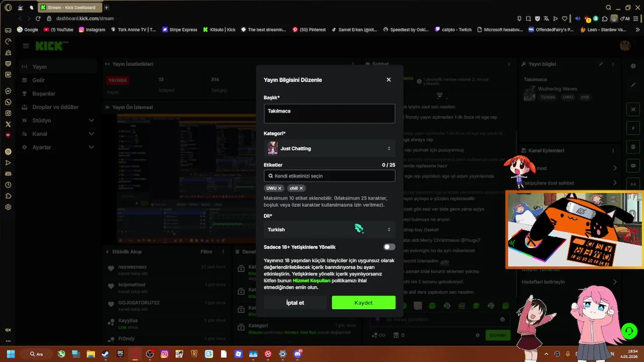The height and width of the screenshot is (362, 644).
Task: Click the green headset support button
Action: [629, 331]
